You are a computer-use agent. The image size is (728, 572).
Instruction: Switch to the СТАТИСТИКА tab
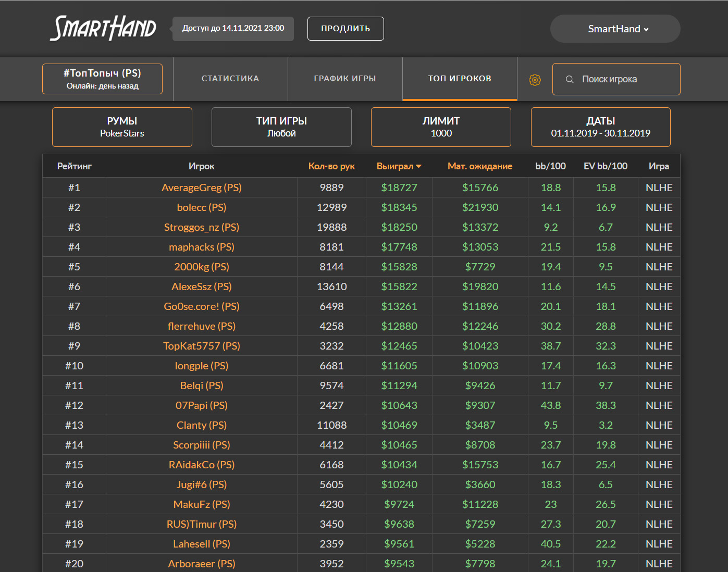(230, 79)
